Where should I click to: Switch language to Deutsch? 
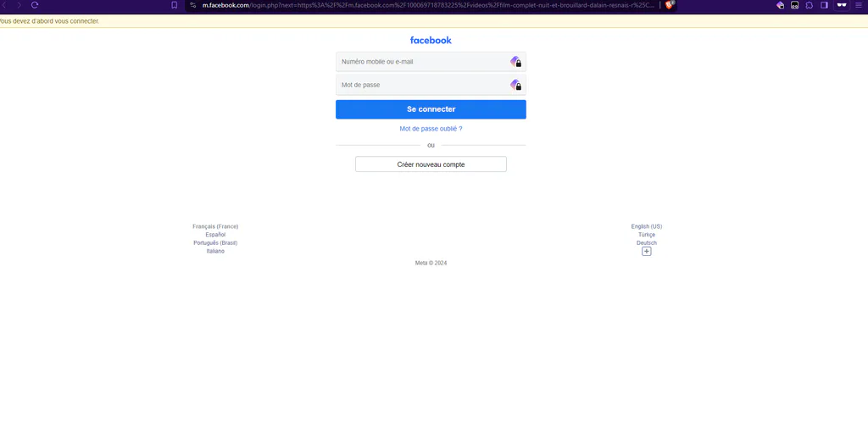[x=647, y=243]
